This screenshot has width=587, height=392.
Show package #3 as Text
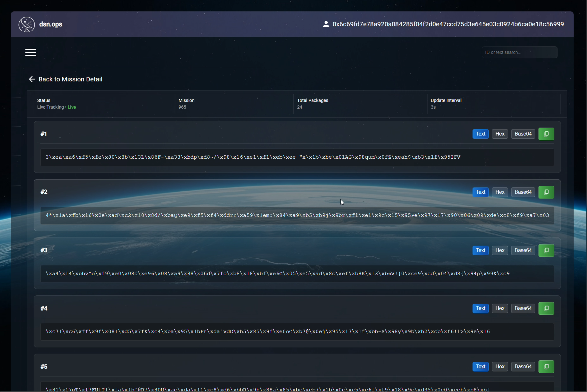(480, 250)
